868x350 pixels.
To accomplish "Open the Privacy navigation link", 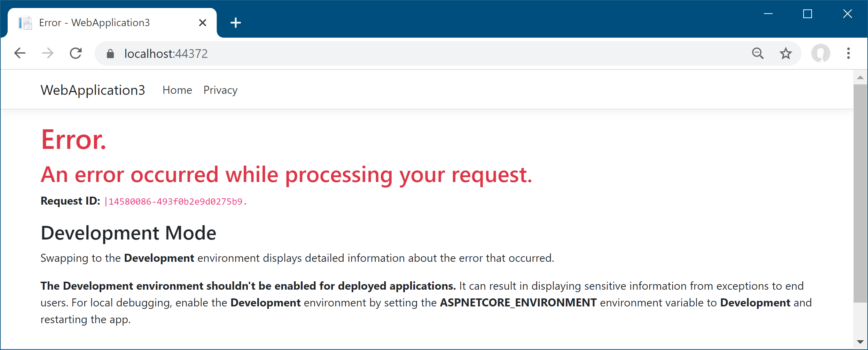I will click(x=220, y=90).
